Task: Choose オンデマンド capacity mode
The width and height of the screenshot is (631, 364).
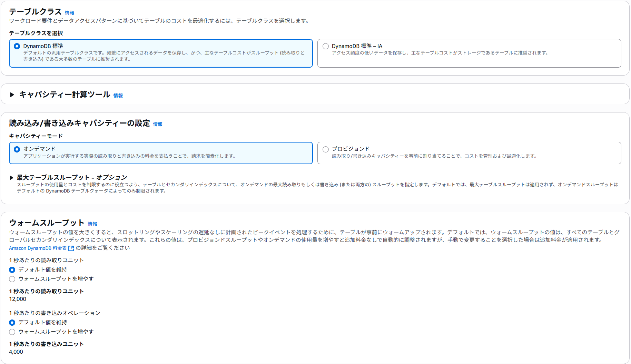Action: coord(17,149)
